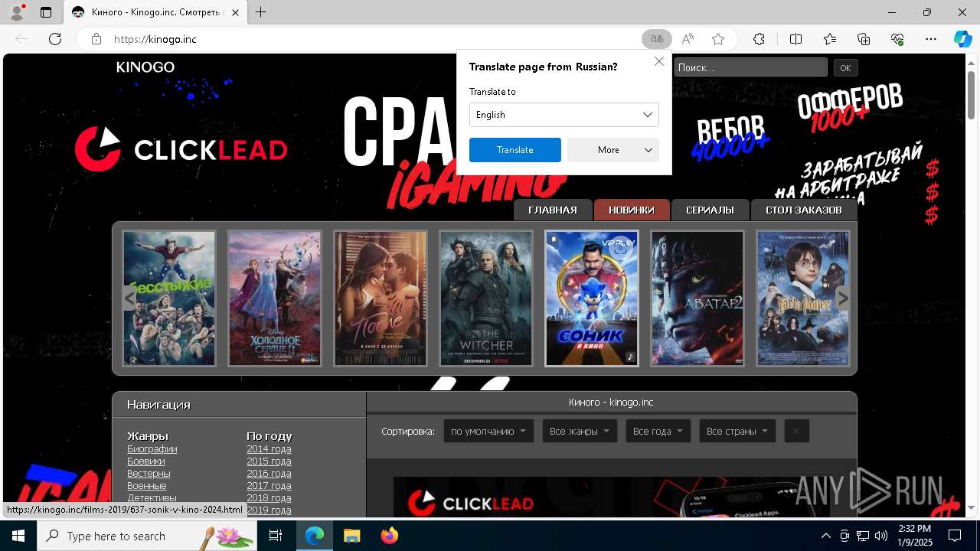Add this page to favorites star

coord(718,39)
